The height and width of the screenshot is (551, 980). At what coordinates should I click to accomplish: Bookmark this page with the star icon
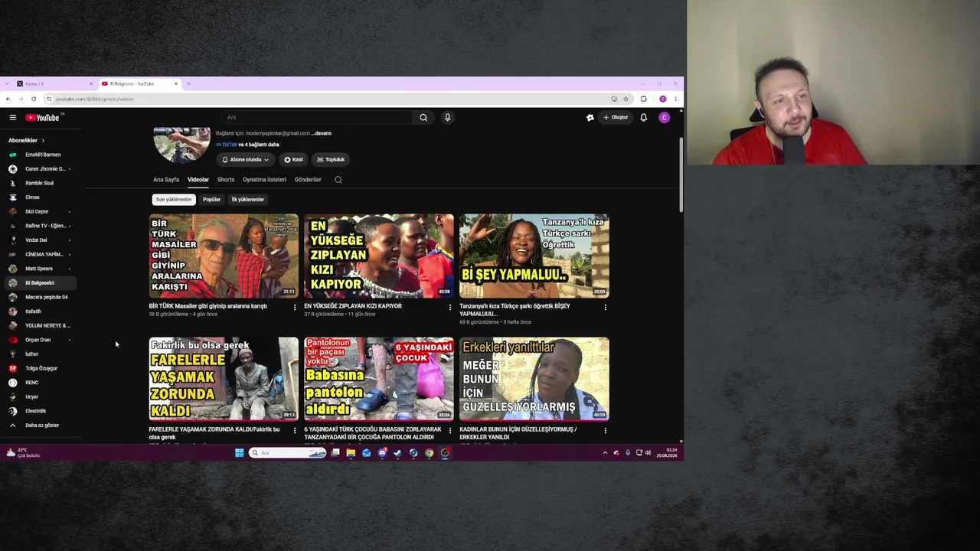tap(626, 99)
